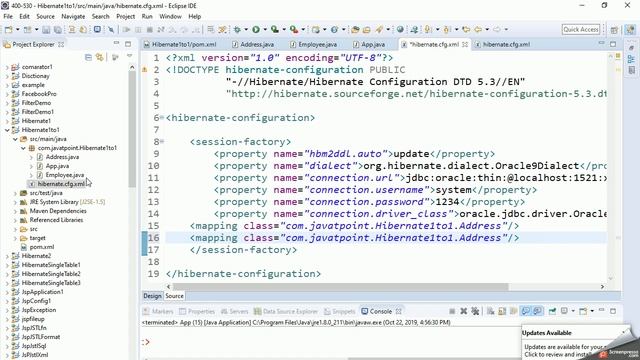The height and width of the screenshot is (360, 640).
Task: Toggle Show Console on Standard Error
Action: click(538, 311)
